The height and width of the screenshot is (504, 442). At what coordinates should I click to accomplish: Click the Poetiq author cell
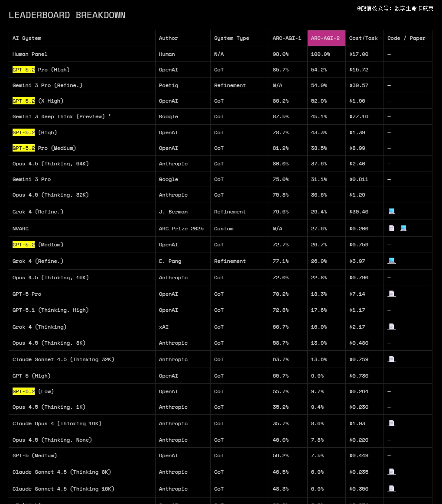click(169, 85)
